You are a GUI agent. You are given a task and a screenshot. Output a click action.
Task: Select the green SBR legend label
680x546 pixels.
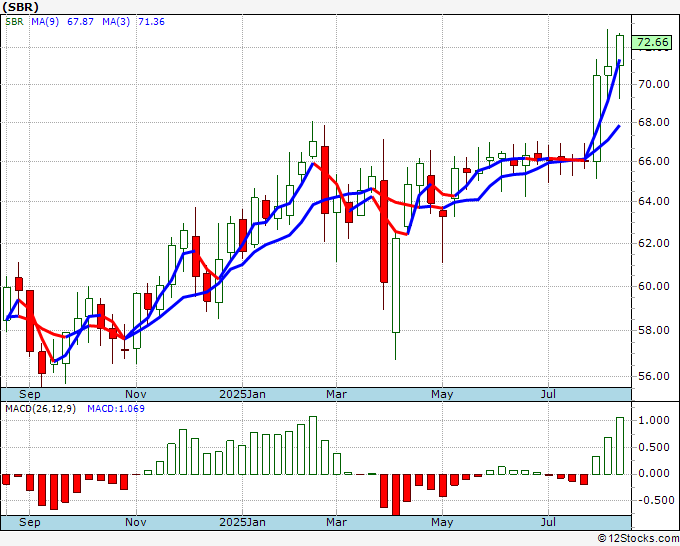click(x=14, y=22)
